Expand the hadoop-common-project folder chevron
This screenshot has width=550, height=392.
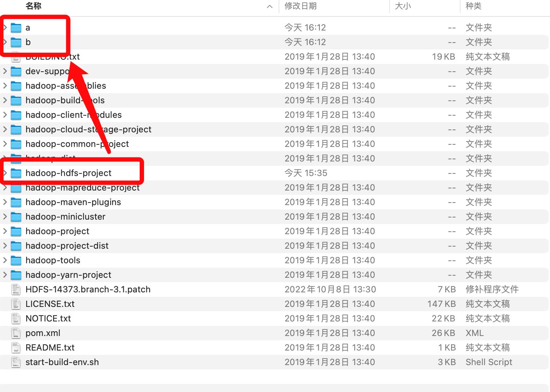click(5, 144)
